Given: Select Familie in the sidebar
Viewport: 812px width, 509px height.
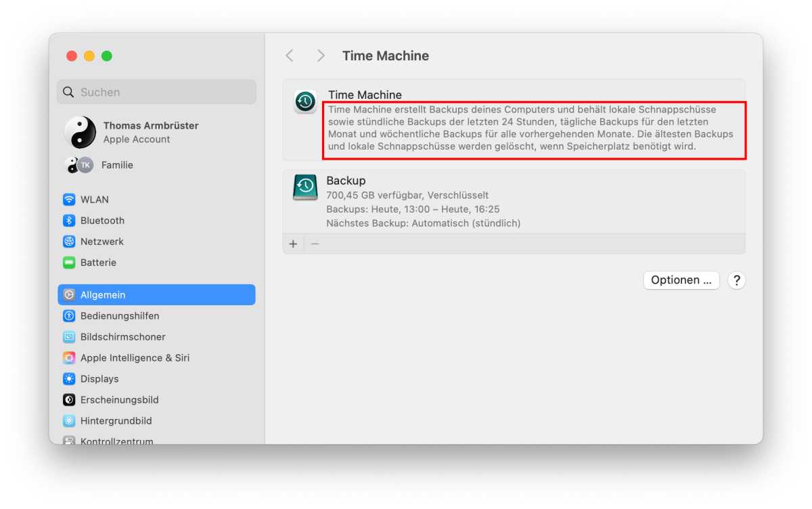Looking at the screenshot, I should [156, 165].
